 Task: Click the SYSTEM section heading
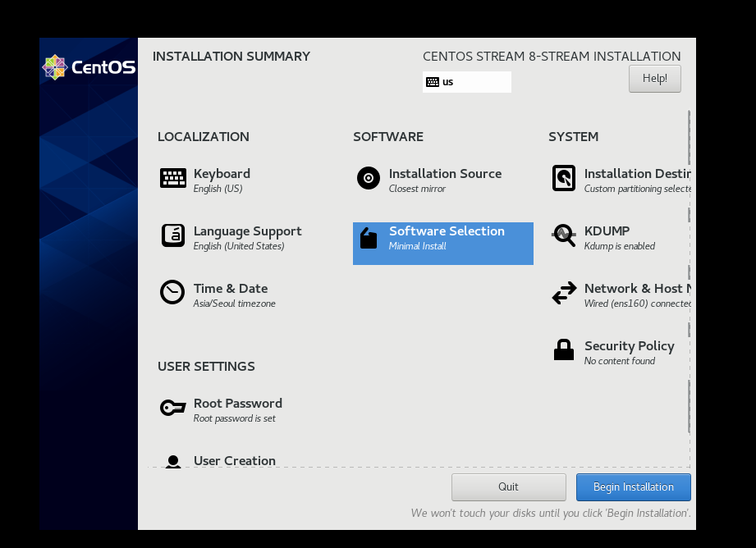click(573, 137)
